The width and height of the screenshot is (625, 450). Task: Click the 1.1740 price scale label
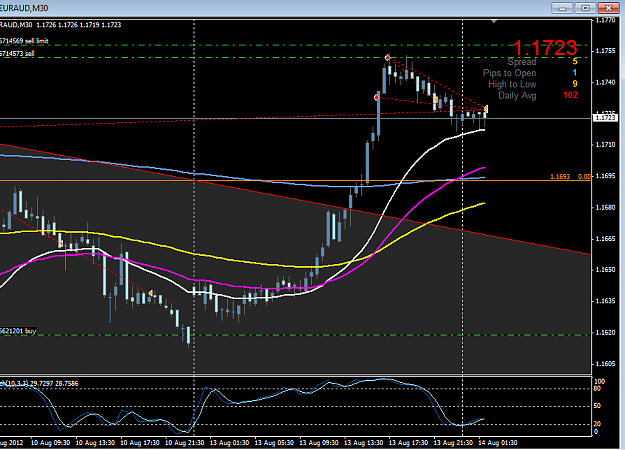pyautogui.click(x=605, y=82)
